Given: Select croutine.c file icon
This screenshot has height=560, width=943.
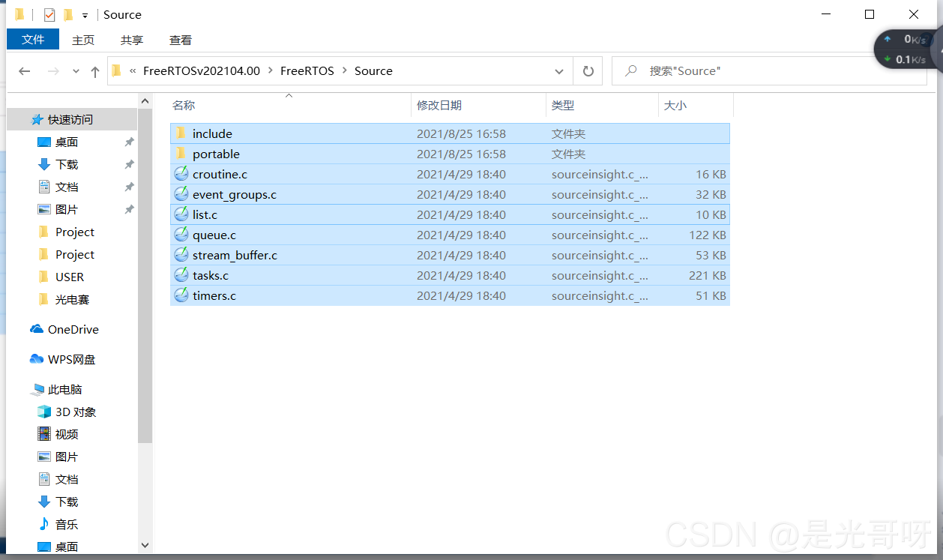Looking at the screenshot, I should point(181,174).
